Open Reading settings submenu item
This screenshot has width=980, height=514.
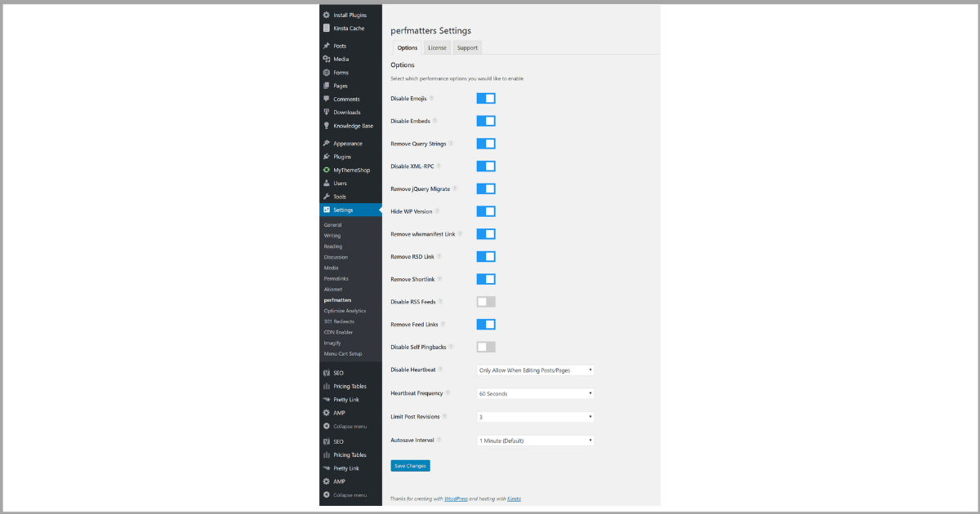coord(333,246)
